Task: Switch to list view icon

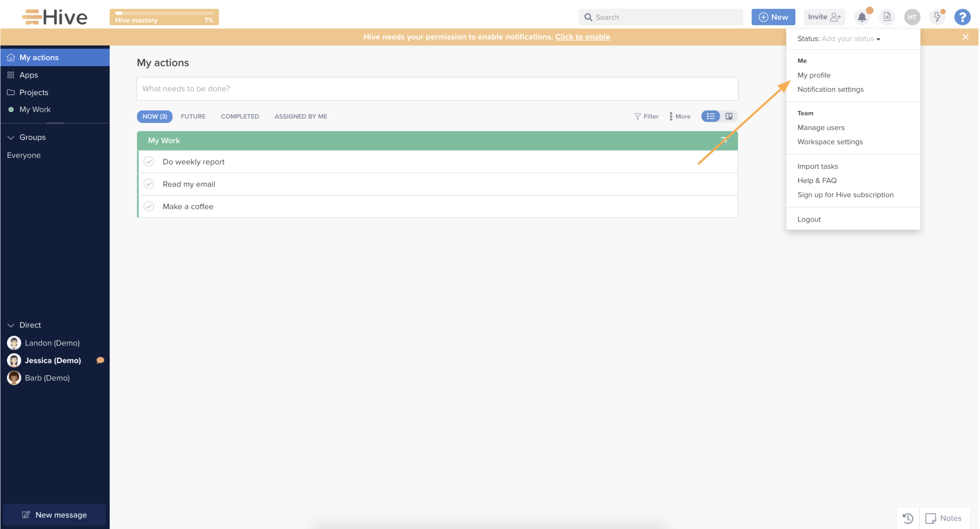Action: pos(711,116)
